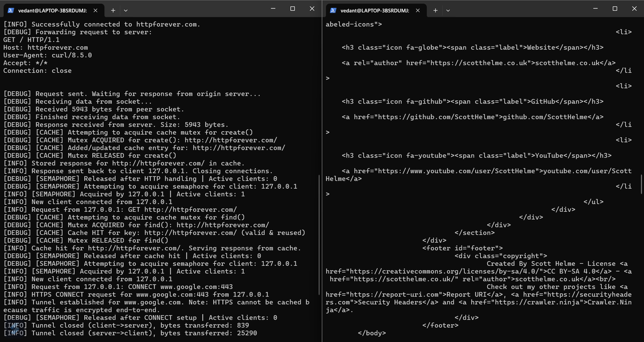The height and width of the screenshot is (342, 644).
Task: Click the PowerShell icon in left window tab
Action: click(x=11, y=10)
